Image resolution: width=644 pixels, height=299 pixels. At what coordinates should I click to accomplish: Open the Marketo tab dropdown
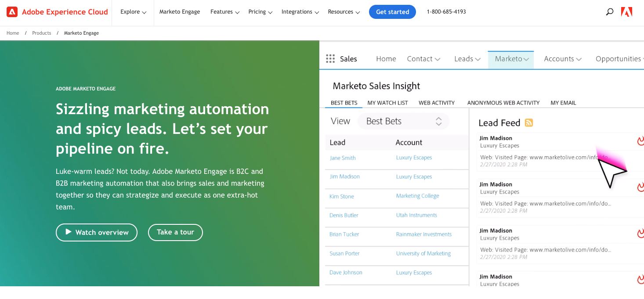[x=511, y=59]
